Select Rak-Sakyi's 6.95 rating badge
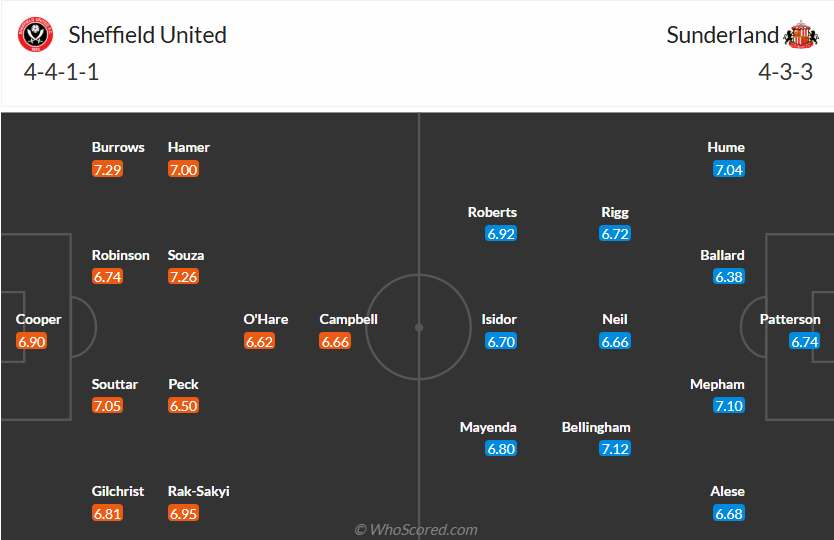Viewport: 834px width, 540px height. pyautogui.click(x=183, y=513)
